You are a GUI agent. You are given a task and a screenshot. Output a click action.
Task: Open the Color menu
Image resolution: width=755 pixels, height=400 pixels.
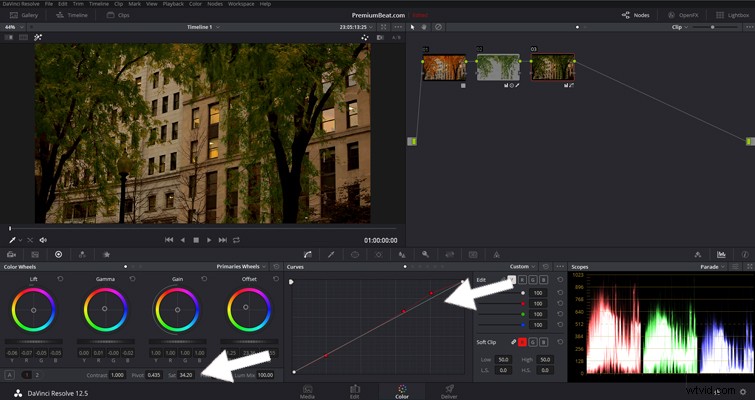pos(195,4)
